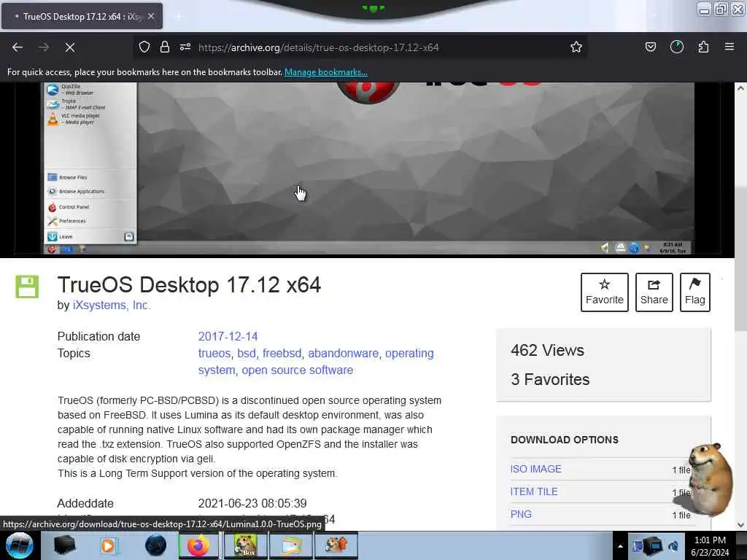Close the TrueOS Desktop tab
The image size is (747, 560).
(150, 16)
